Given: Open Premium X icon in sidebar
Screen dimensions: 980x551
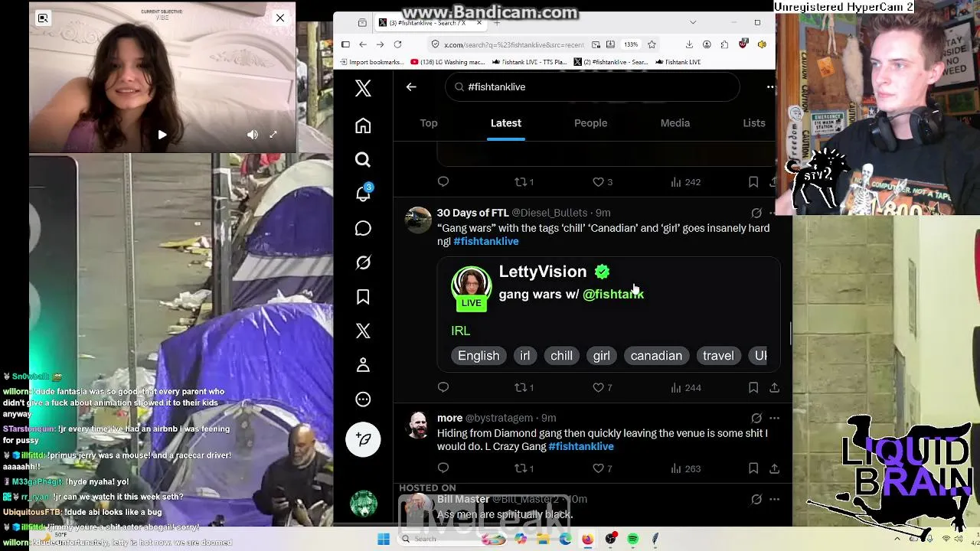Looking at the screenshot, I should [x=363, y=331].
